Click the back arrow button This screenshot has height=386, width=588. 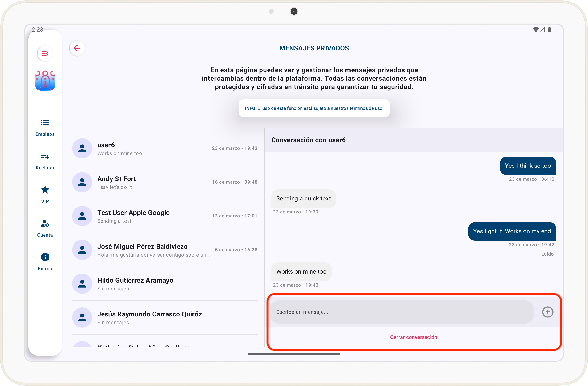(77, 48)
